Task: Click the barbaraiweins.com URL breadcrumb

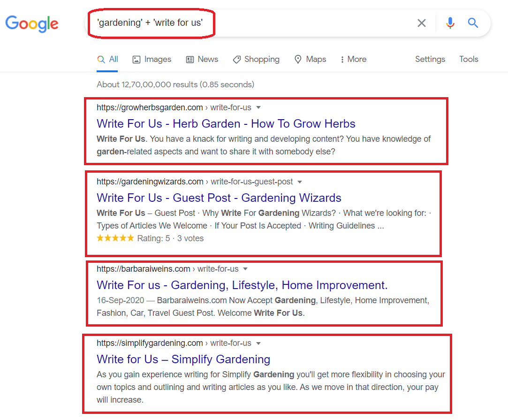Action: (x=167, y=269)
